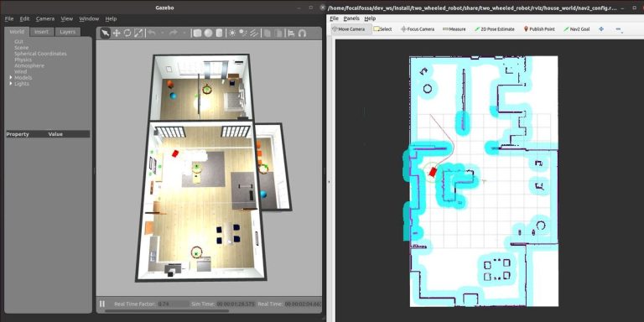Expand the Lights tree item
The width and height of the screenshot is (644, 322).
(x=11, y=83)
